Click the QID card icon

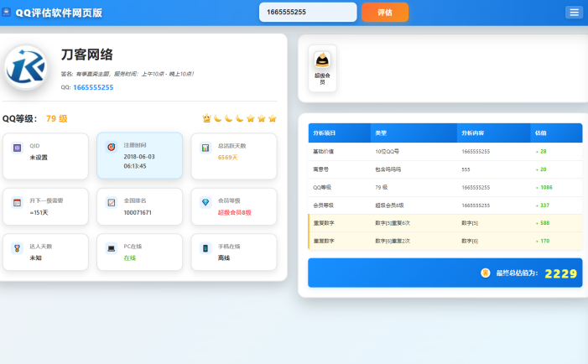click(17, 148)
